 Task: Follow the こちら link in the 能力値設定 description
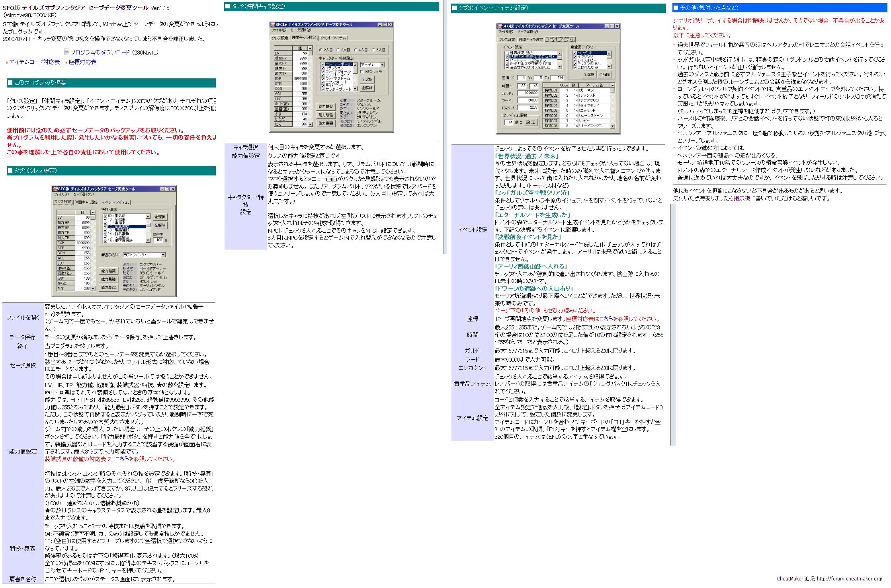tap(123, 459)
